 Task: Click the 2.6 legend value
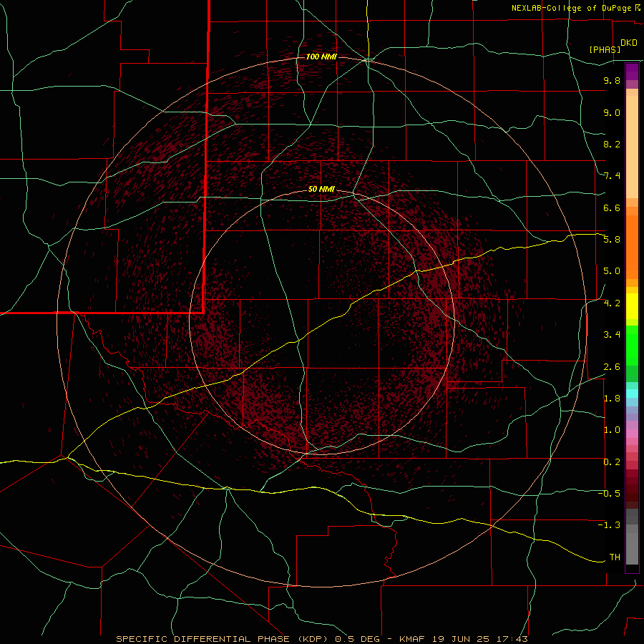[x=612, y=367]
